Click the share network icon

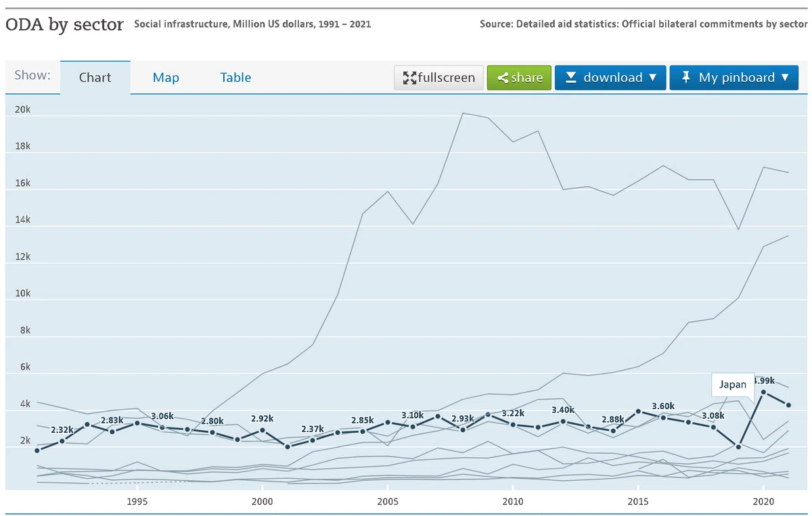point(503,78)
